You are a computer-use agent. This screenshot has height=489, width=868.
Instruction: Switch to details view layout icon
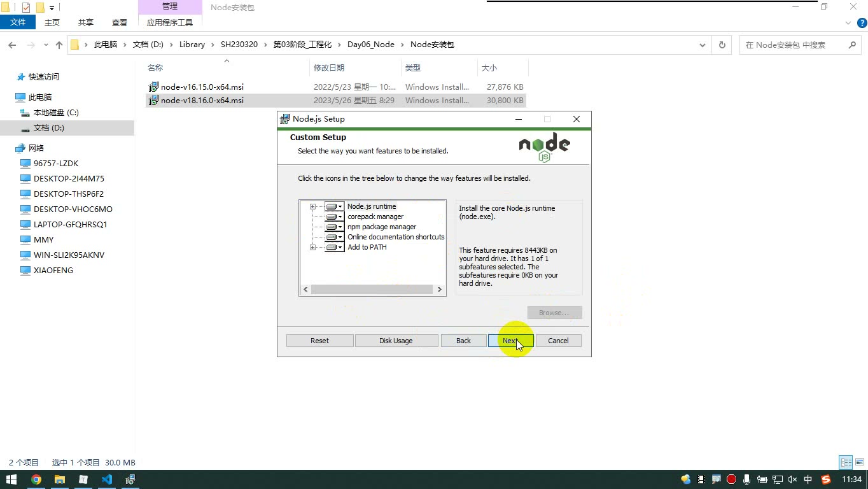click(x=846, y=463)
